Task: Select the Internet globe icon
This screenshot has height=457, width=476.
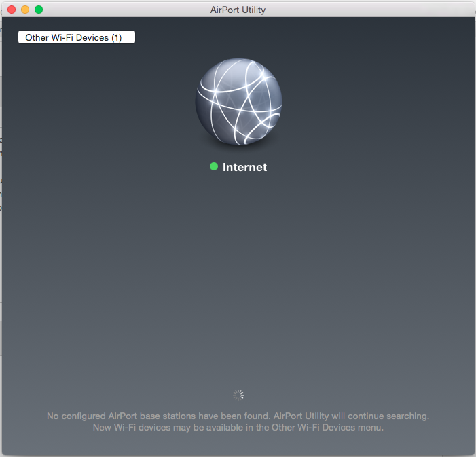Action: [x=238, y=102]
